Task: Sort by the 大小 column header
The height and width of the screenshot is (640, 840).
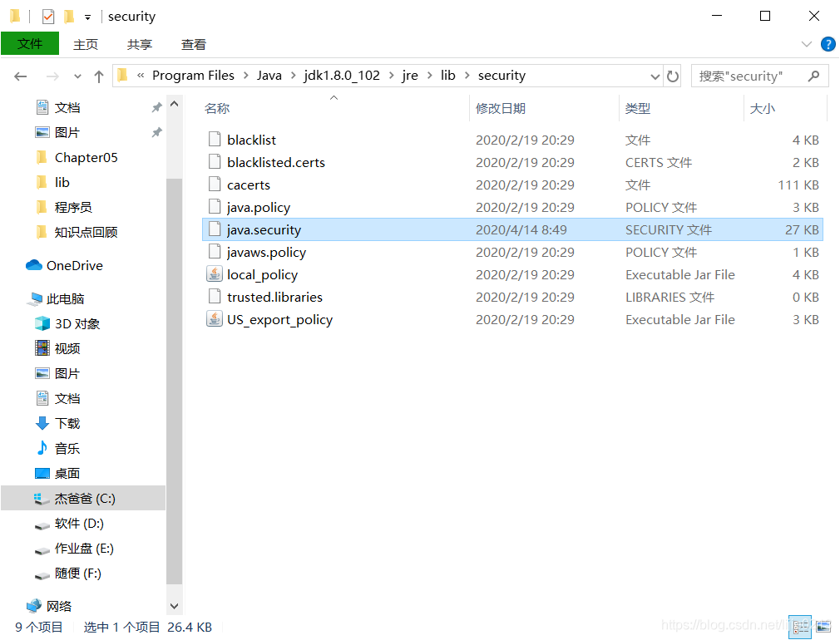Action: point(763,109)
